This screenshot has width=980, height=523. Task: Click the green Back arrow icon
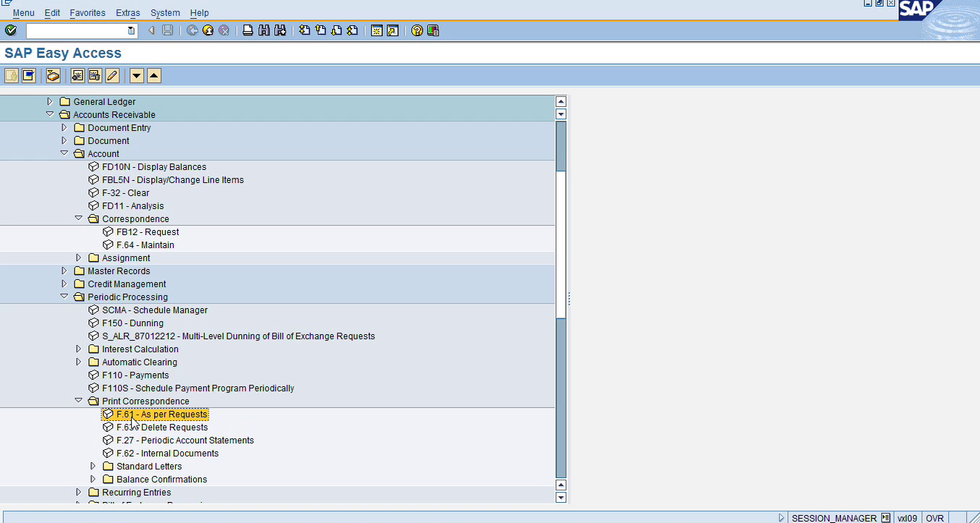pyautogui.click(x=192, y=30)
